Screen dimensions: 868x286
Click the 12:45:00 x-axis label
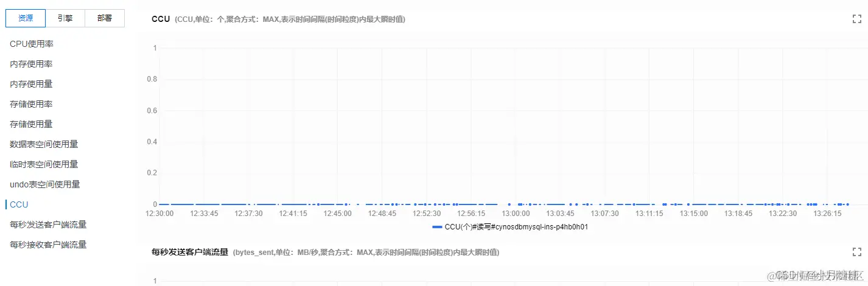pyautogui.click(x=337, y=214)
